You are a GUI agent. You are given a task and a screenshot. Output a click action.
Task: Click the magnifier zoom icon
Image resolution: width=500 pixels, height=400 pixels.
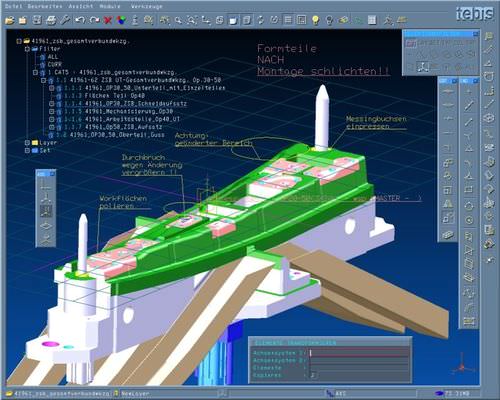coord(178,20)
